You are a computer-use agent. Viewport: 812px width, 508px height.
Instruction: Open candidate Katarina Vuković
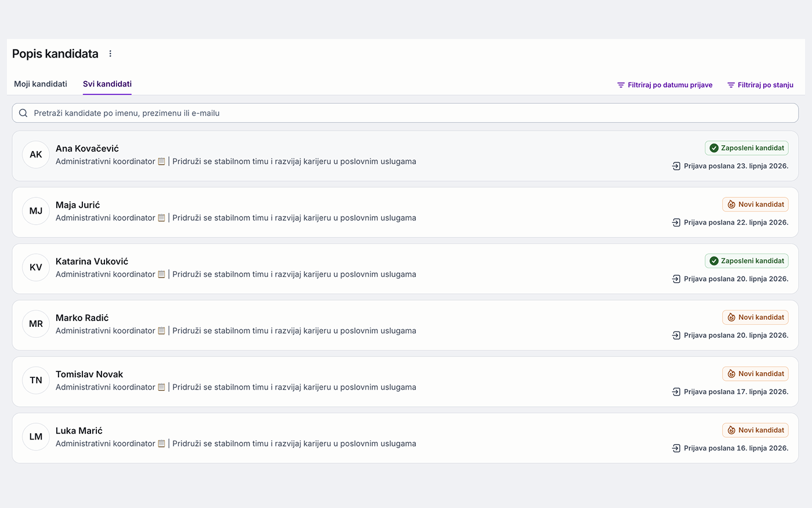pos(405,268)
